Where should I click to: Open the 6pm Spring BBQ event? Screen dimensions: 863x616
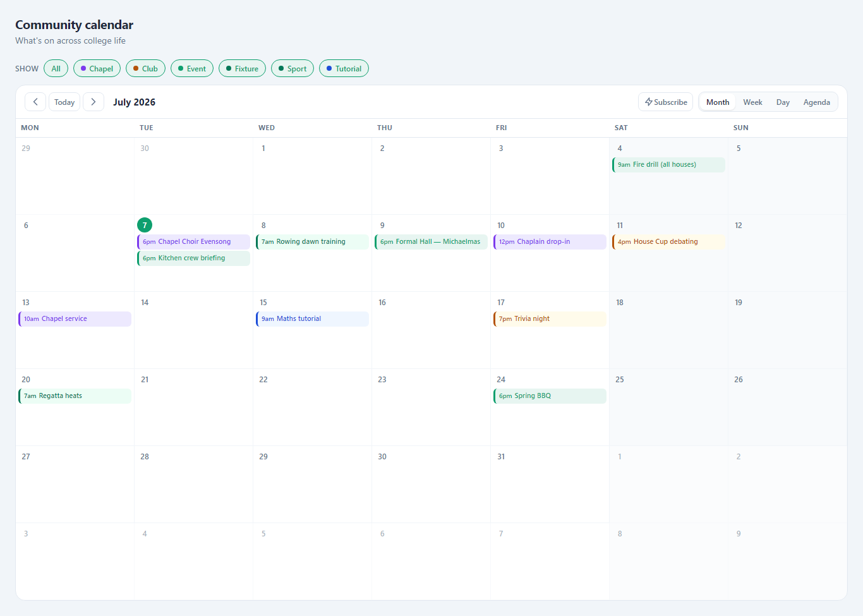550,396
